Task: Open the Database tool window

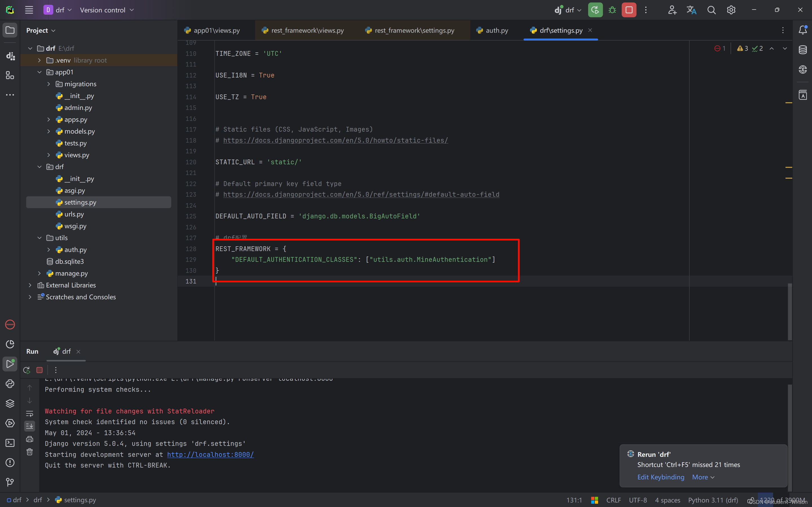Action: pos(803,50)
